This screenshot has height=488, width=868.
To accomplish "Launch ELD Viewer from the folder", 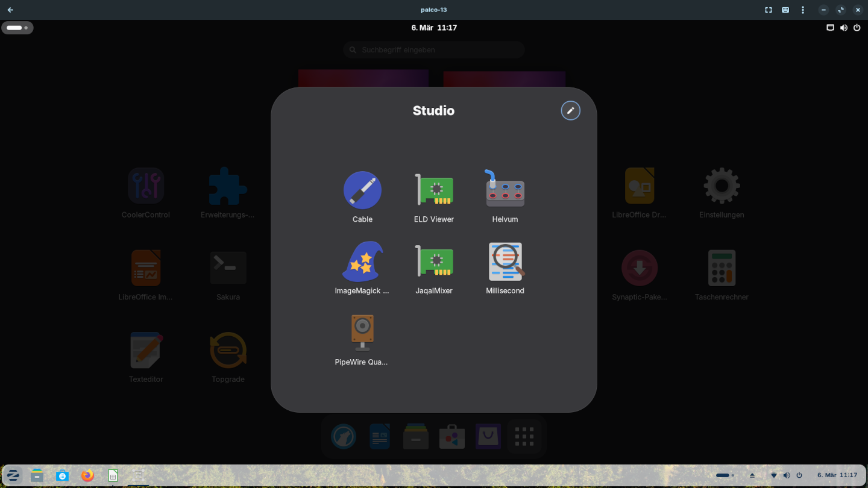I will tap(434, 190).
